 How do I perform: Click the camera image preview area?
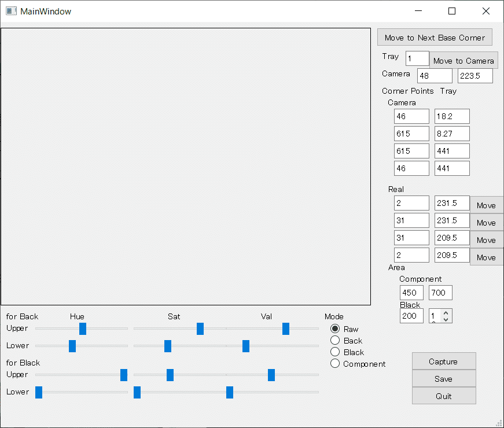click(186, 167)
